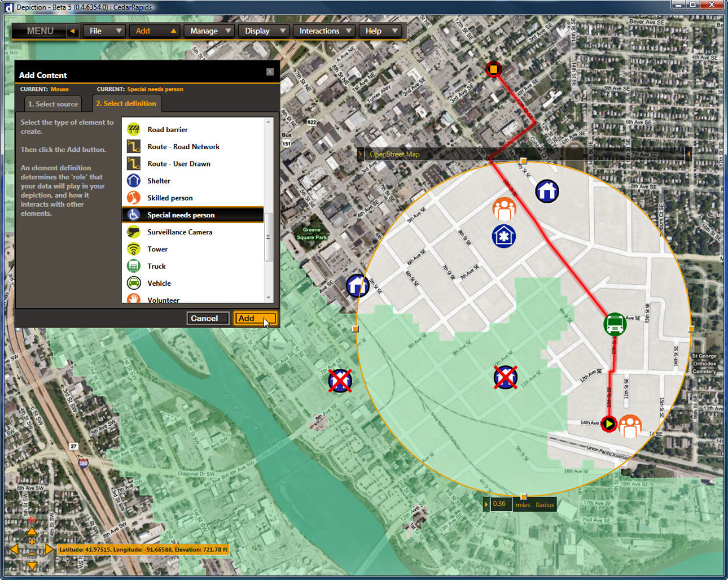Click the pan up arrow on compass
728x580 pixels.
[x=32, y=531]
